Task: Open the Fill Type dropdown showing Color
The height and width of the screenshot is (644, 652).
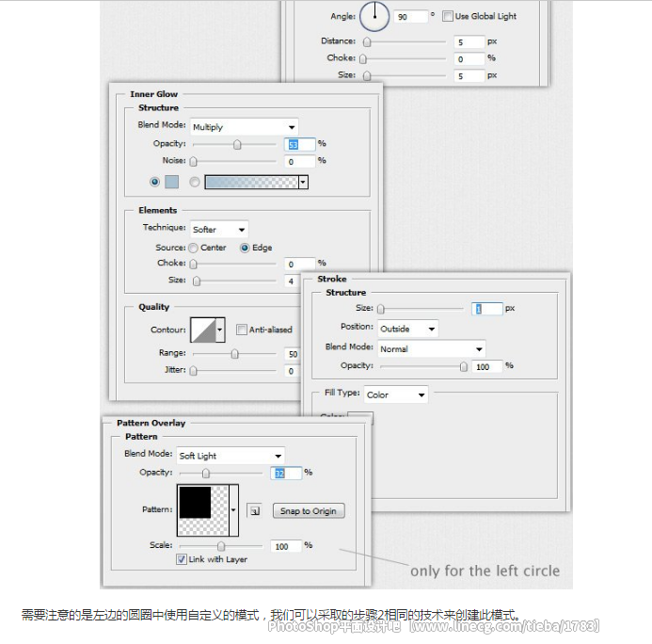Action: tap(396, 394)
